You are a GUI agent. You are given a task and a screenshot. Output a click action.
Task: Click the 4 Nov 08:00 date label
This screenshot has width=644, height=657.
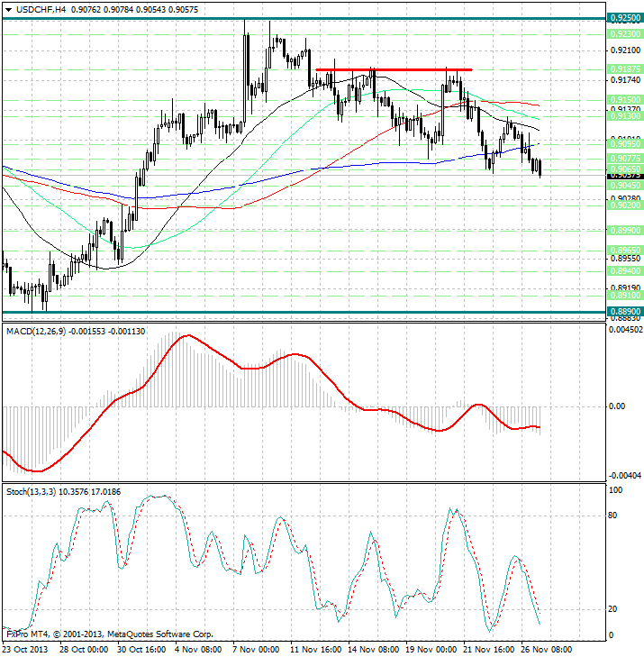tap(198, 650)
